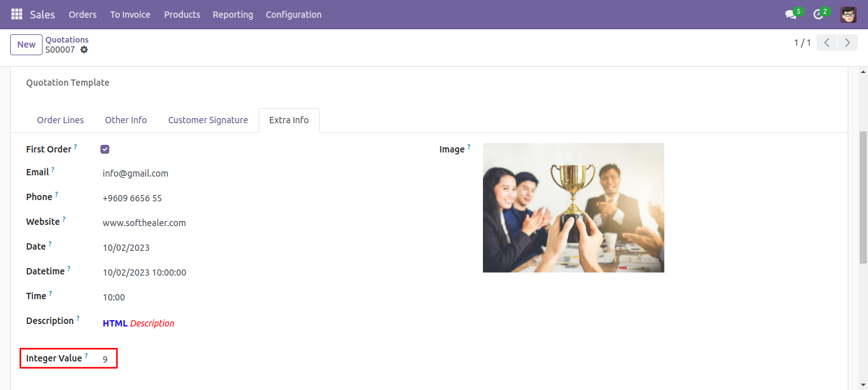Click the trophy image thumbnail

coord(573,208)
